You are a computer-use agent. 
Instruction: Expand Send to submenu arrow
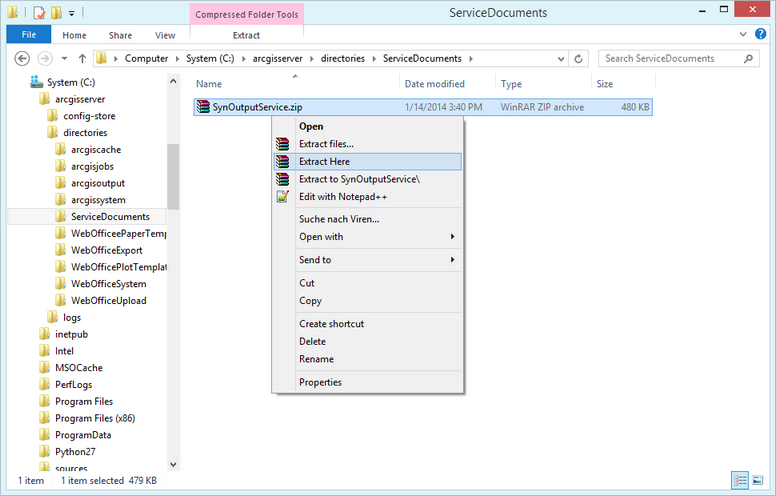[452, 260]
